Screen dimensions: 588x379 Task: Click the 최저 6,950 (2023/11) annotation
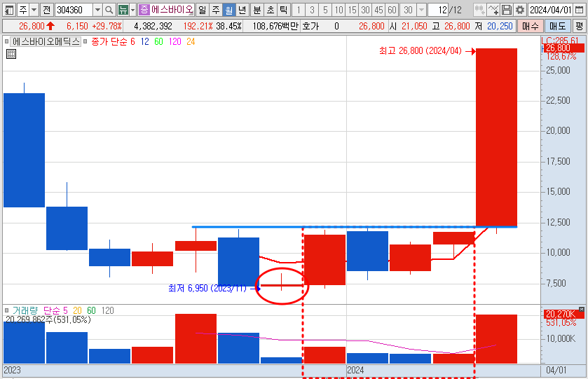pos(207,289)
